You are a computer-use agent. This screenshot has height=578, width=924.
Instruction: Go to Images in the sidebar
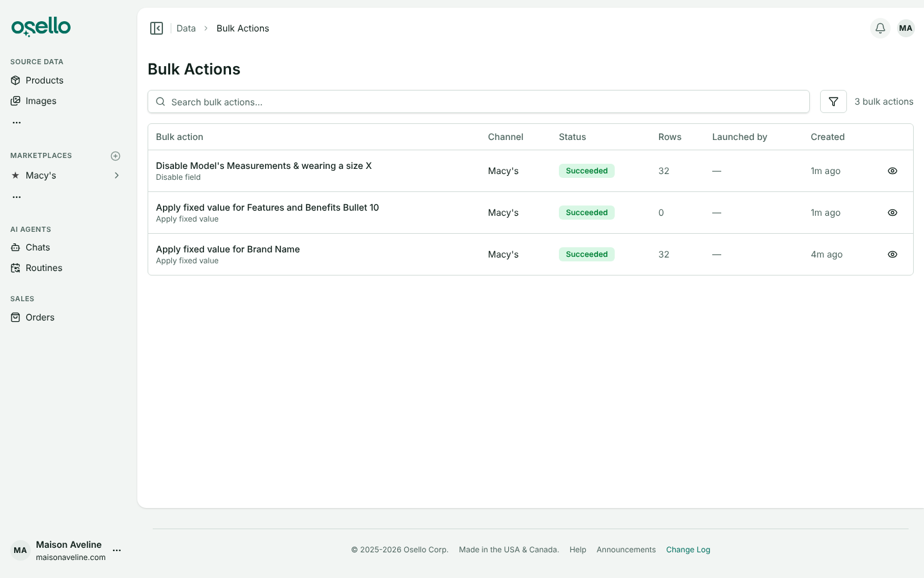41,101
